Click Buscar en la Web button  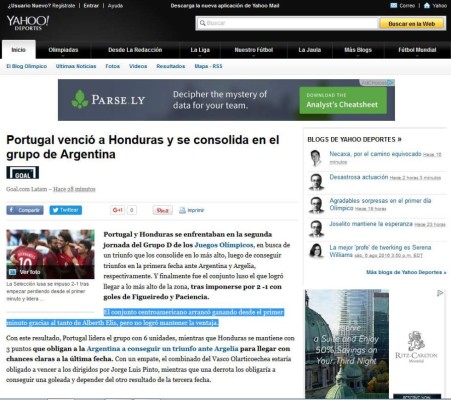pyautogui.click(x=412, y=24)
